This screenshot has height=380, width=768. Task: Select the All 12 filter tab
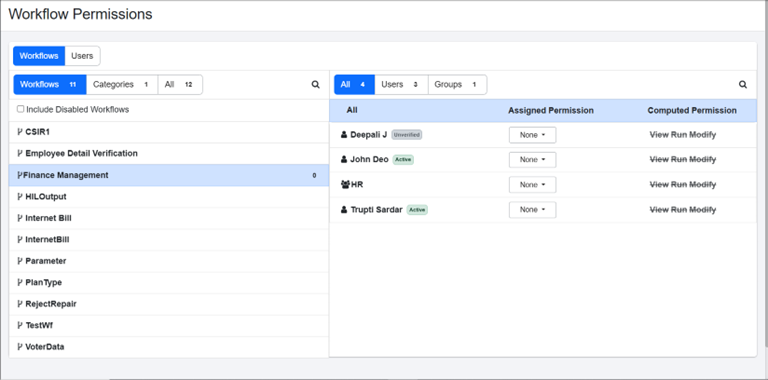point(180,85)
